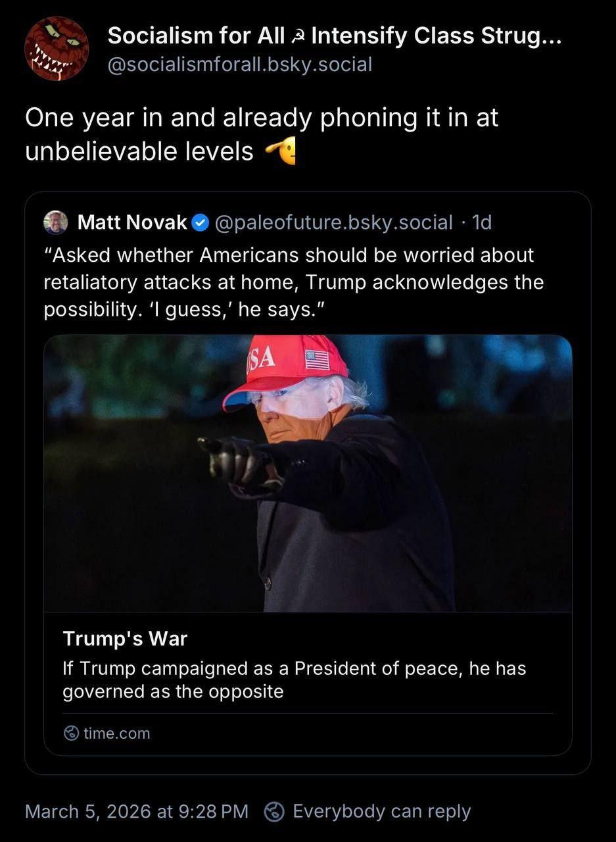Click the post text One year in

click(262, 134)
